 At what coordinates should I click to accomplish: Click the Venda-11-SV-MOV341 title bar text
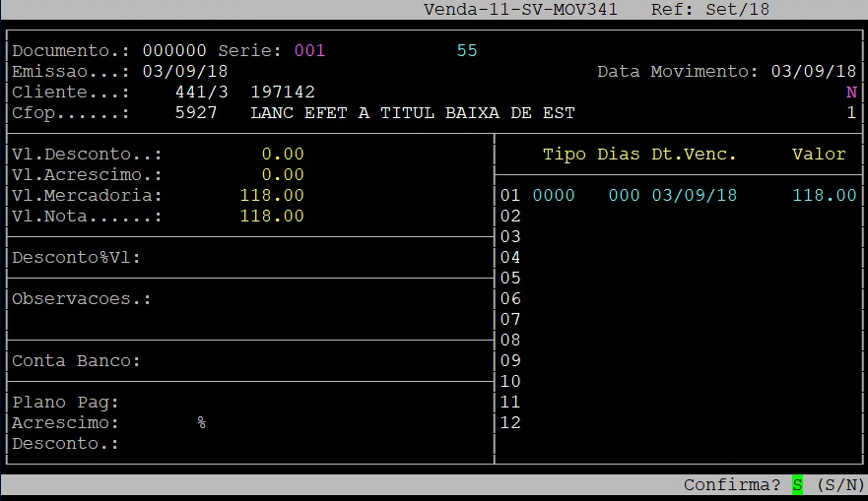click(x=520, y=9)
